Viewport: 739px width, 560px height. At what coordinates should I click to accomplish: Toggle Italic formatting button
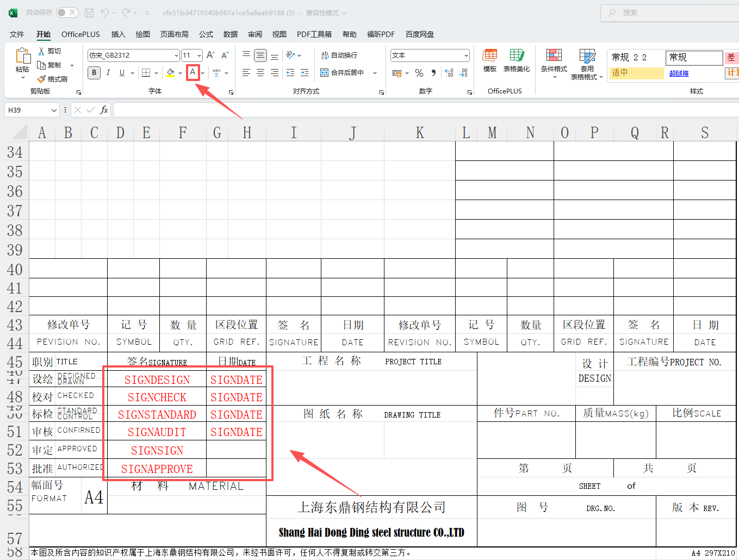coord(108,73)
